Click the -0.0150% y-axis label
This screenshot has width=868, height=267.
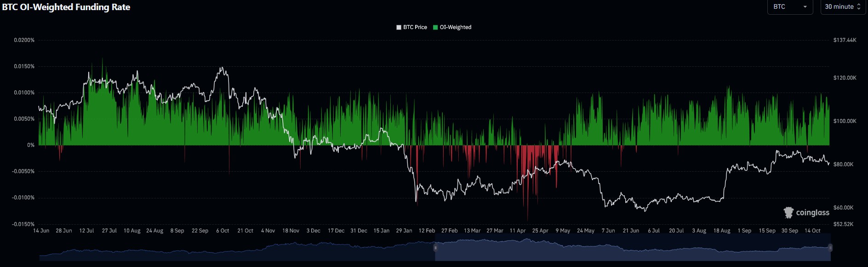[23, 224]
